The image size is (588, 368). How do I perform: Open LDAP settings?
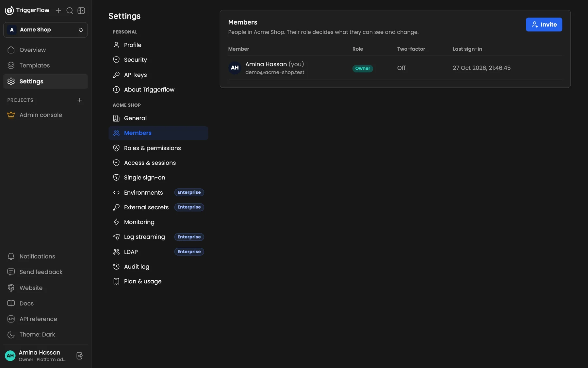158,252
